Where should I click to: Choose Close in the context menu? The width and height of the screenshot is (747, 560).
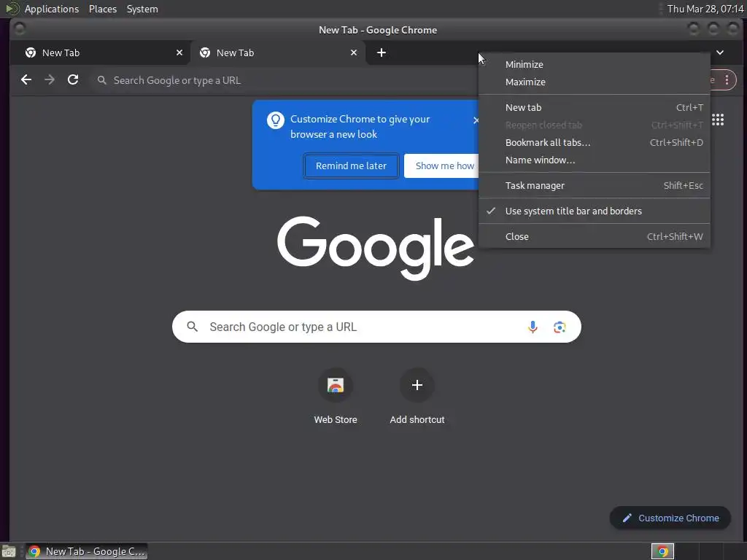(594, 237)
